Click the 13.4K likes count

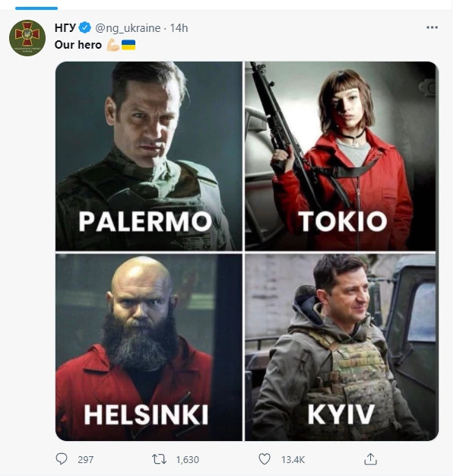click(293, 459)
